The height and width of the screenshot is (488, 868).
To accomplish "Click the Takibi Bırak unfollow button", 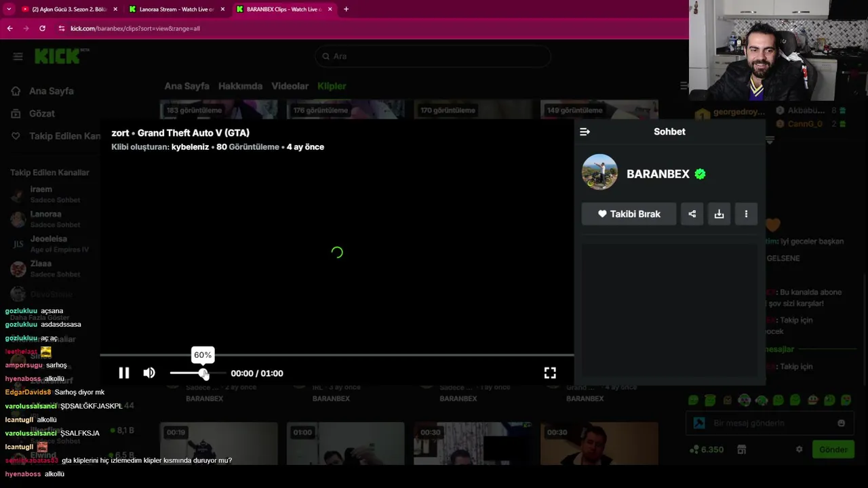I will coord(629,213).
